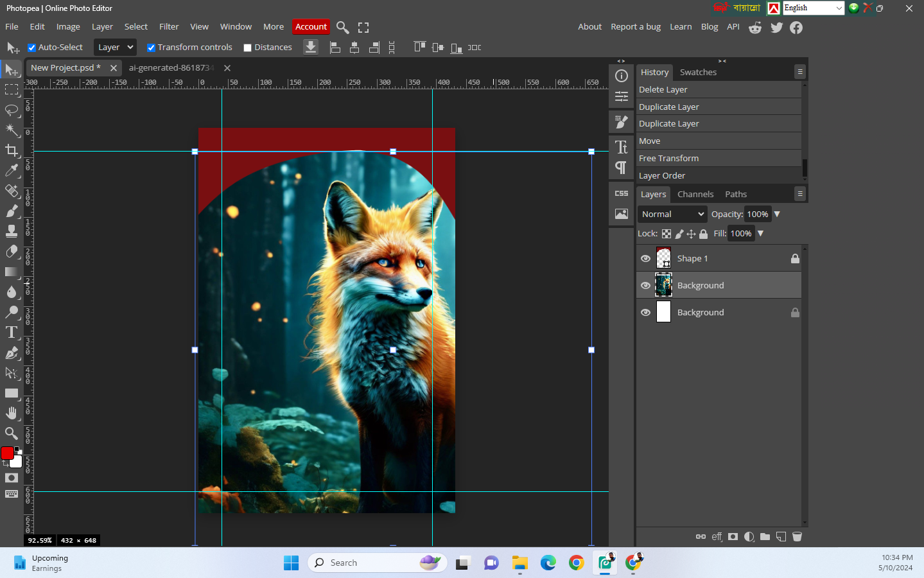Open the Layer auto-select target dropdown
Viewport: 924px width, 578px height.
point(115,48)
